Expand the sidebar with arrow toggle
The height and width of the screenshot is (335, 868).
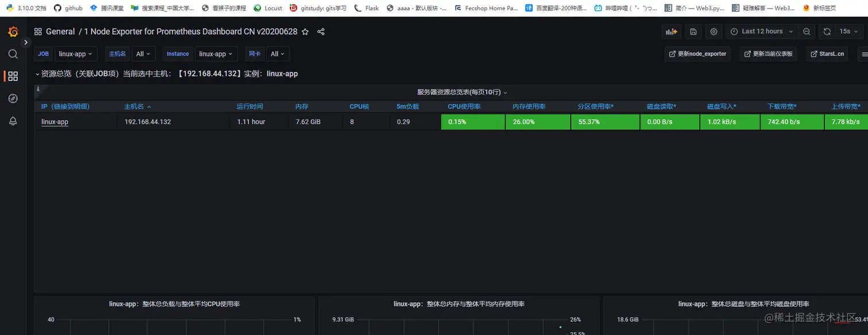point(25,43)
